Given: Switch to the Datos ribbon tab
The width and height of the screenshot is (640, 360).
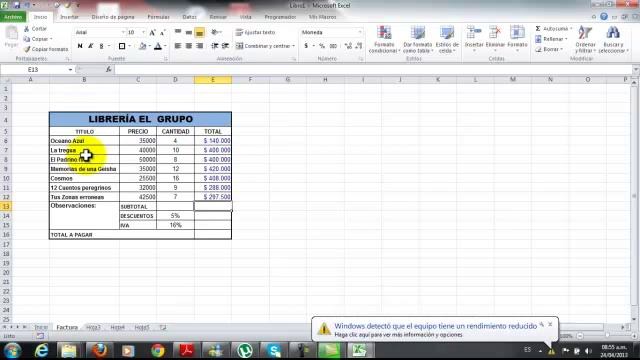Looking at the screenshot, I should (189, 17).
